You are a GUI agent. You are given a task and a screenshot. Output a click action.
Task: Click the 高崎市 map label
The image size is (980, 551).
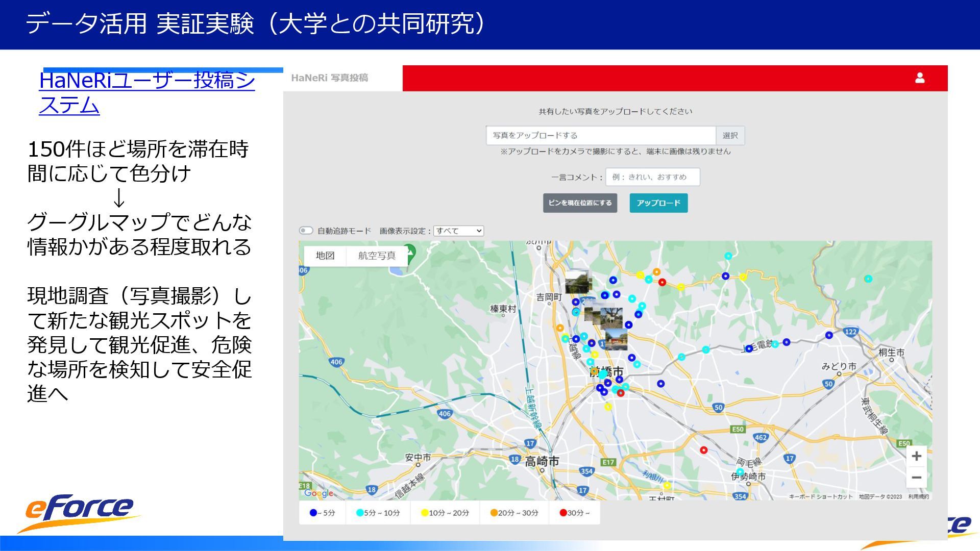tap(542, 461)
